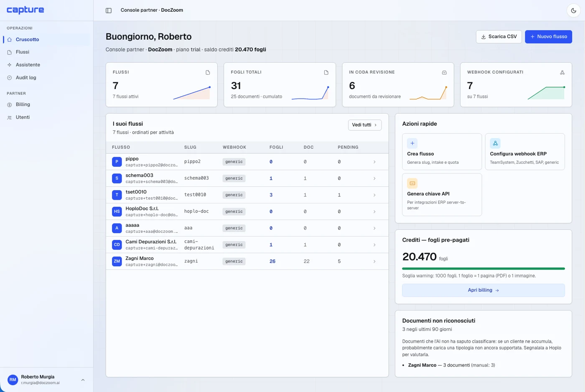
Task: Click the Nuovo flusso button
Action: click(x=548, y=37)
